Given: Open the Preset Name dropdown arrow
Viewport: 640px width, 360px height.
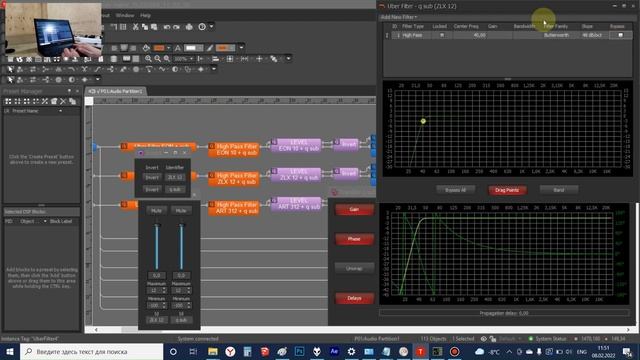Looking at the screenshot, I should tap(61, 111).
